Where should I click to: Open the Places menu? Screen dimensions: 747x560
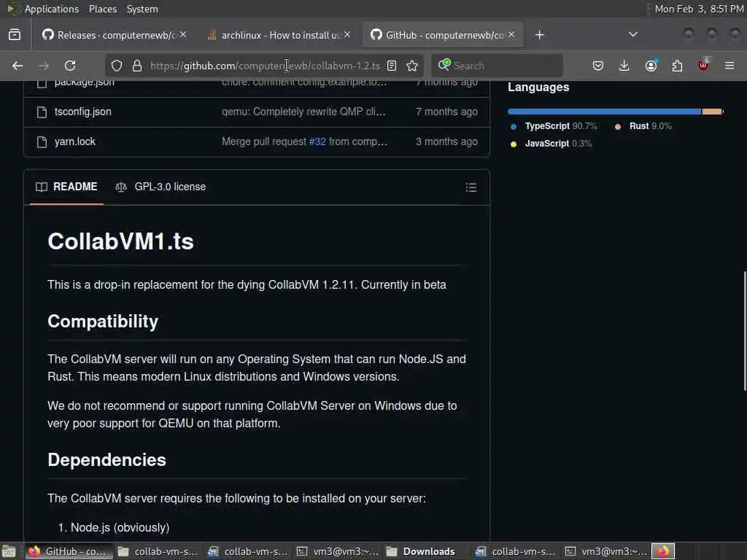[102, 9]
